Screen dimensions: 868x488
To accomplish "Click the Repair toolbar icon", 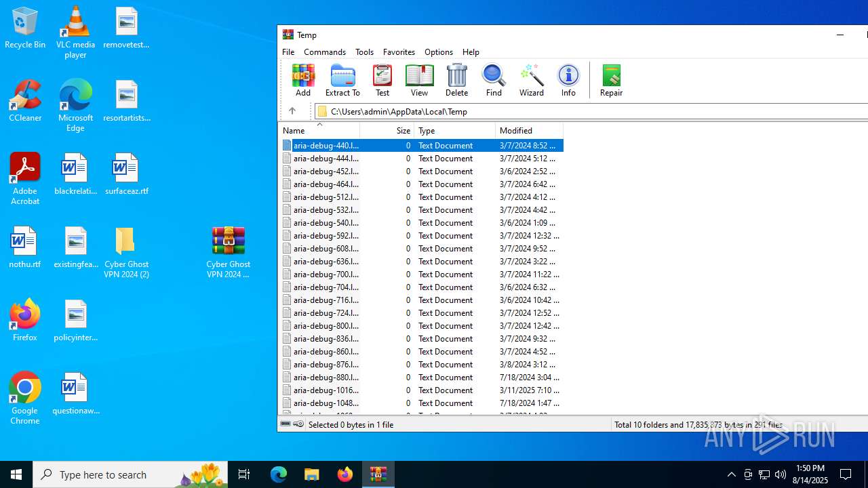I will 611,81.
